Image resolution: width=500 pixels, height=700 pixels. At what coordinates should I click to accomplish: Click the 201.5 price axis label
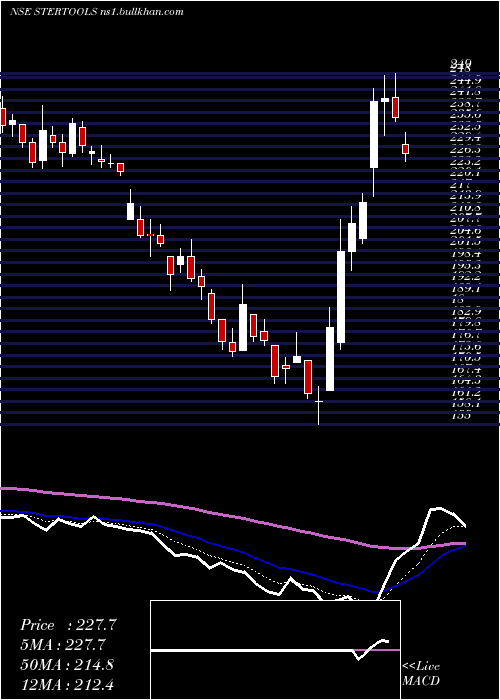pyautogui.click(x=465, y=242)
